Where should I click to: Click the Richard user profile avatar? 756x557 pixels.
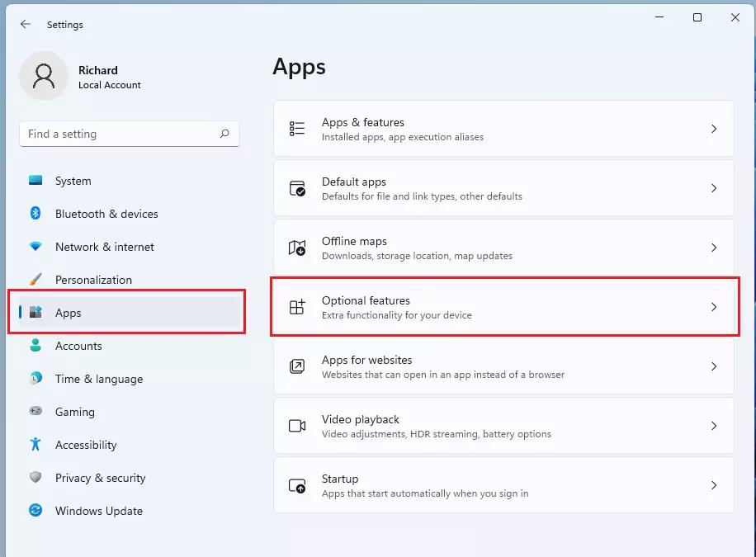(44, 77)
